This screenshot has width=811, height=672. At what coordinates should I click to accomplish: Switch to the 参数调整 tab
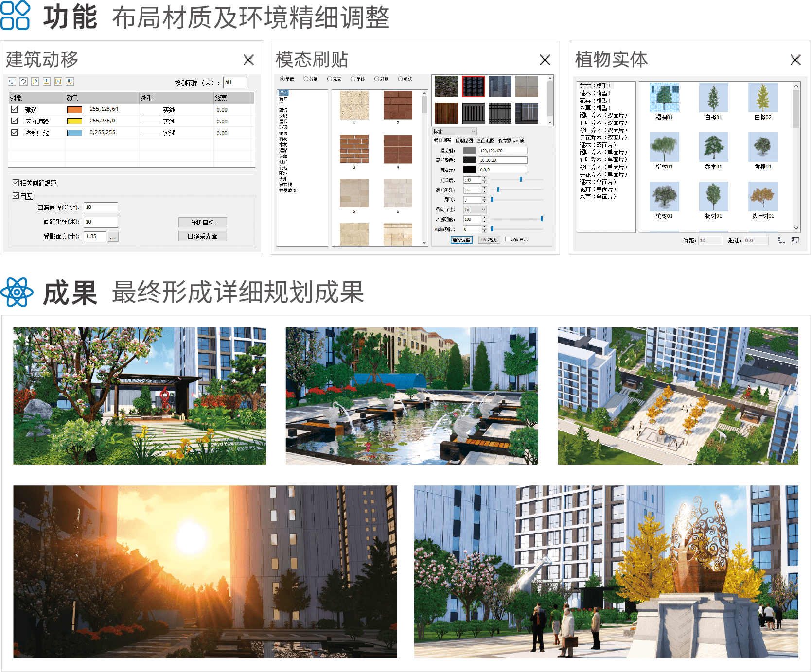442,140
